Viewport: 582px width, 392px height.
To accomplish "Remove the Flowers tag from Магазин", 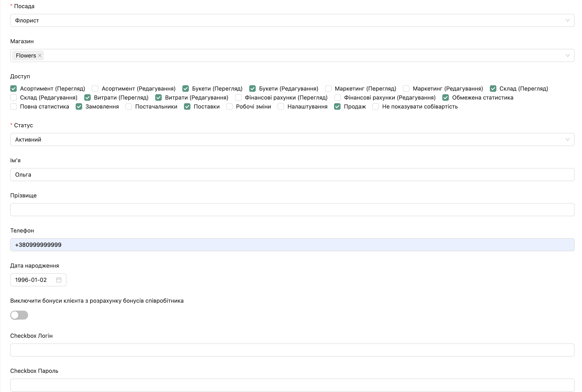I will click(x=40, y=55).
